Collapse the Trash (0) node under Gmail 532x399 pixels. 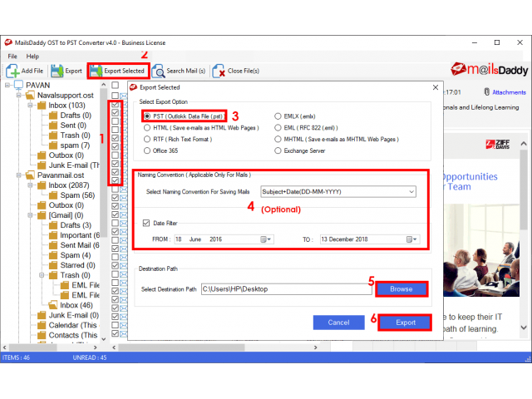click(42, 275)
